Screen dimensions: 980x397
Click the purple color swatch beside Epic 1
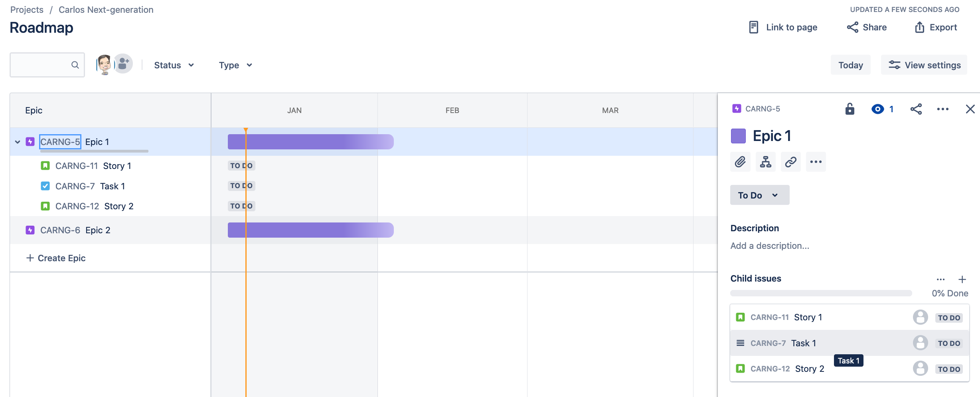[x=738, y=136]
